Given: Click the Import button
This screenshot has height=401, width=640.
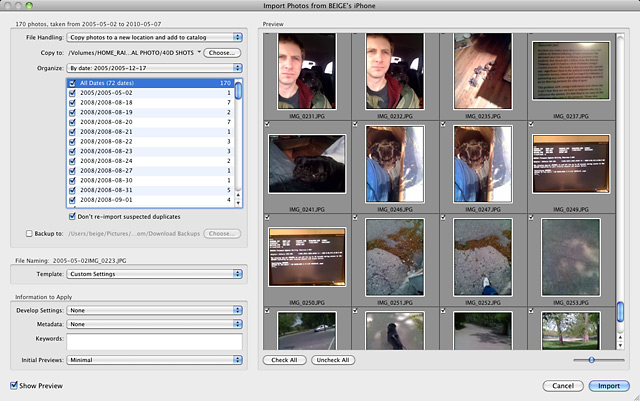Looking at the screenshot, I should click(x=609, y=386).
